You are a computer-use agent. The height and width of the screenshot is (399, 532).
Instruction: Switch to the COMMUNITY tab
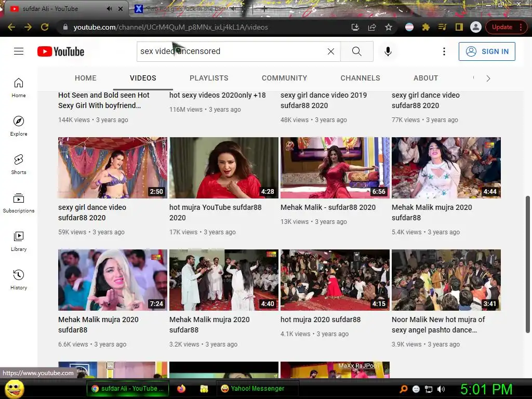[284, 78]
